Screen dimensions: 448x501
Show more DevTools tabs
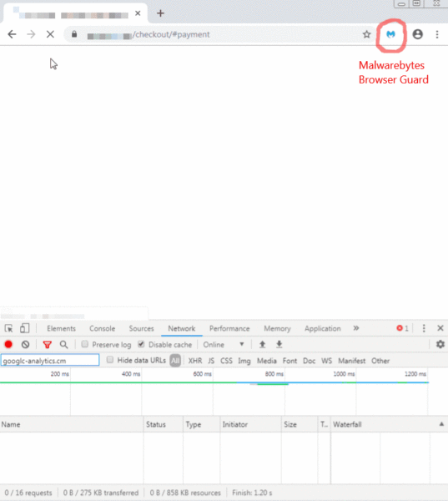[x=356, y=328]
